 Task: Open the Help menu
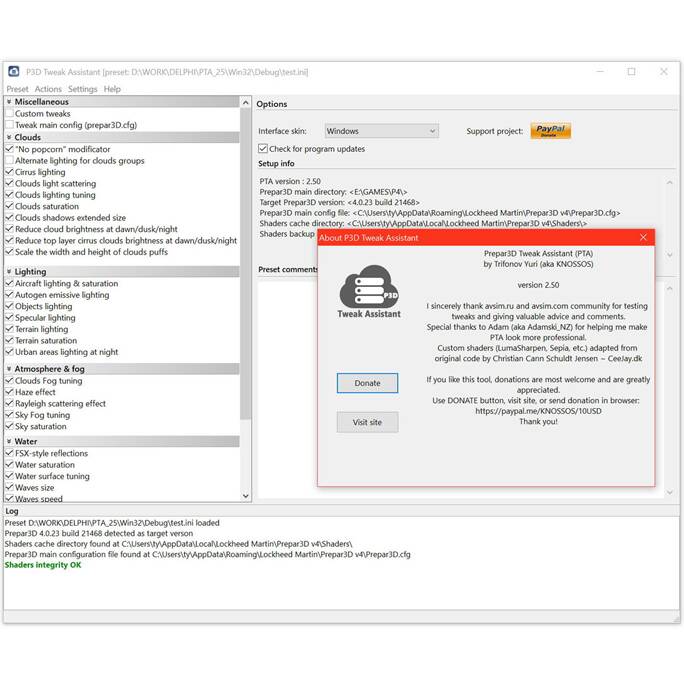(112, 89)
